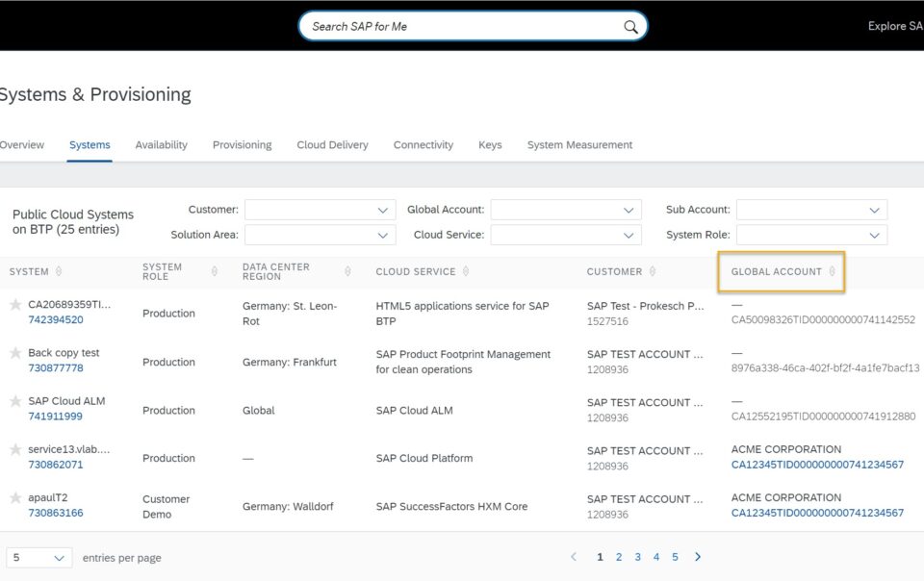Viewport: 924px width, 581px height.
Task: Click the Customer Demo role cell
Action: click(x=166, y=506)
